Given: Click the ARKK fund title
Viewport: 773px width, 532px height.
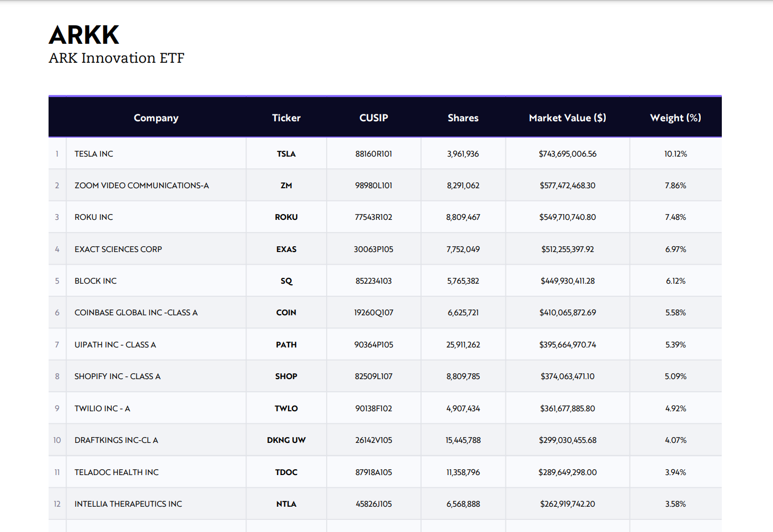Looking at the screenshot, I should 84,35.
